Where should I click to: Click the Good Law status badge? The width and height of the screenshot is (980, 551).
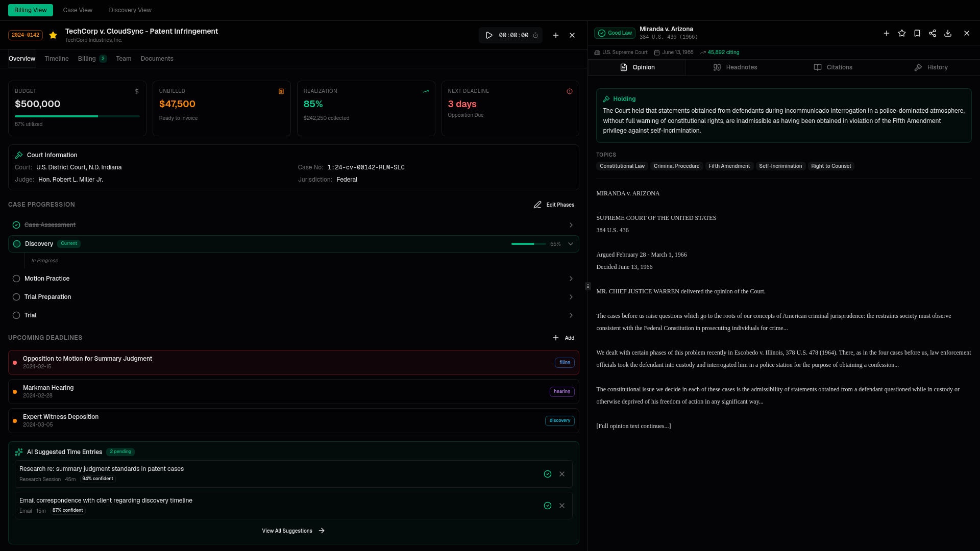click(615, 33)
